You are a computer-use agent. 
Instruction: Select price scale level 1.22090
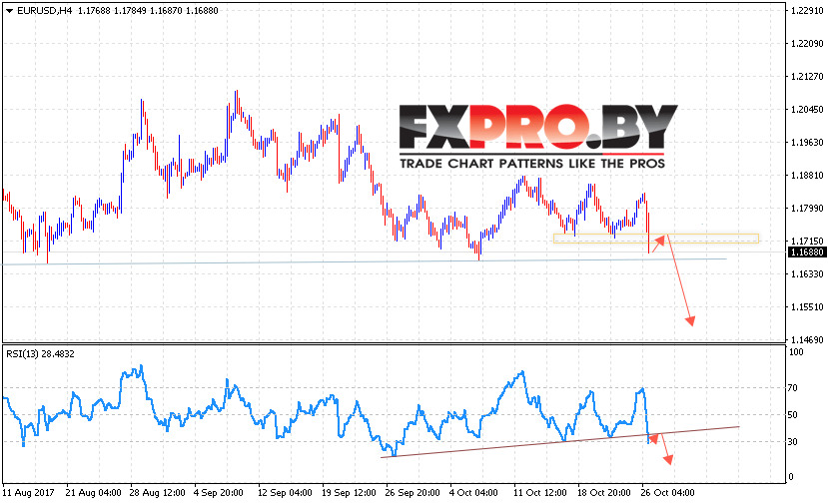click(807, 43)
